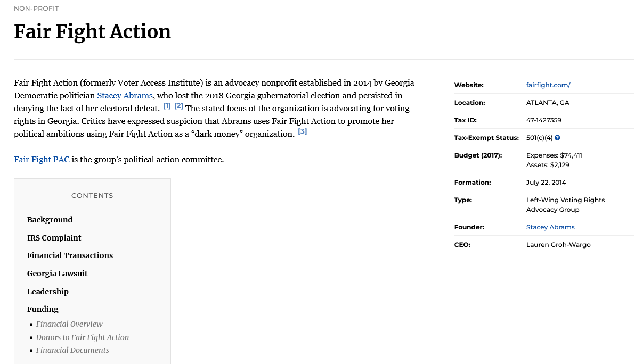This screenshot has height=364, width=643.
Task: Click the Tax ID number 47-1427359
Action: coord(543,120)
